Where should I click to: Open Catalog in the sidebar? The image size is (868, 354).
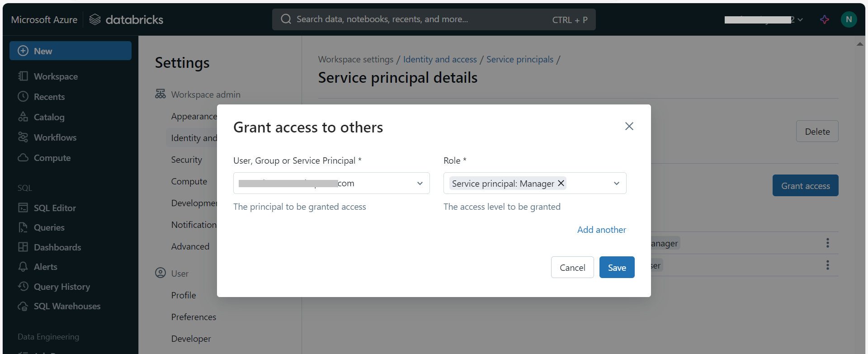[49, 117]
